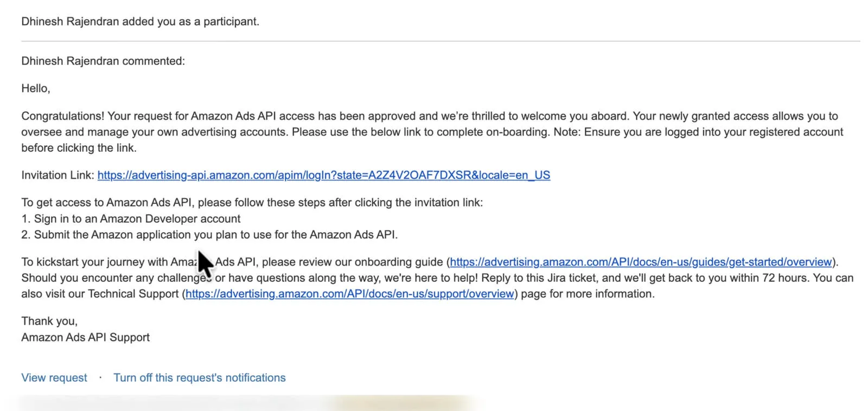Click the 'before clicking the link.' text line
Image resolution: width=868 pixels, height=411 pixels.
click(79, 148)
